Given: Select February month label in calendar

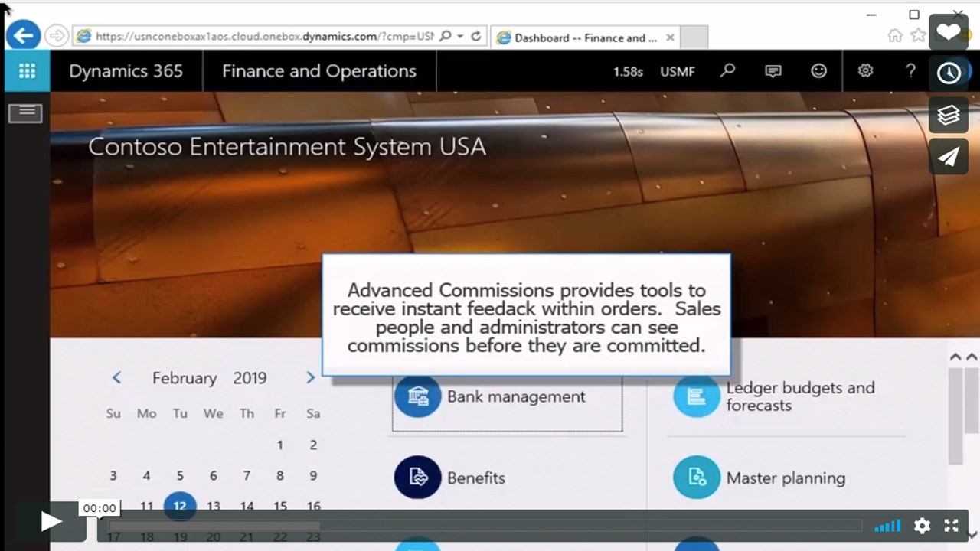Looking at the screenshot, I should [185, 378].
